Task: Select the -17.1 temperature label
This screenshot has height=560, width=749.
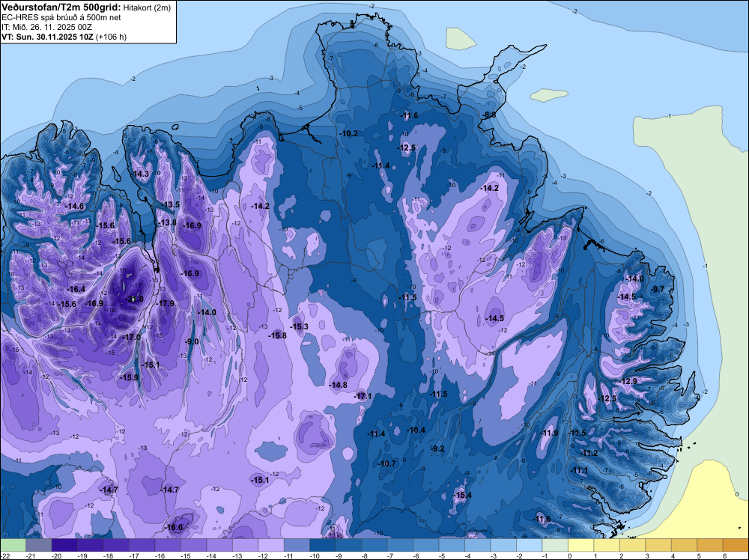Action: coord(363,396)
